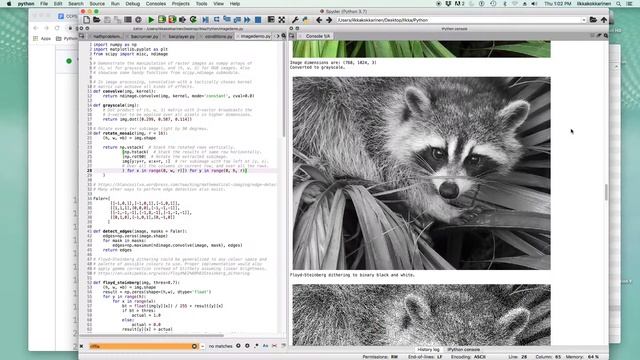Click the grayscale raccoon image in console
This screenshot has width=640, height=360.
pyautogui.click(x=421, y=173)
